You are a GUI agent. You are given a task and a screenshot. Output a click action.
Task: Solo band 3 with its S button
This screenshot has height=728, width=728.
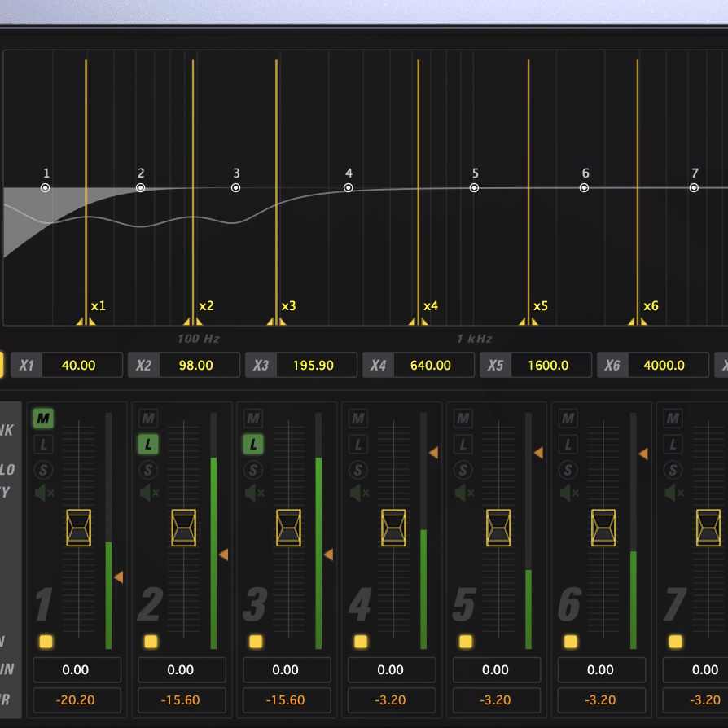point(253,470)
